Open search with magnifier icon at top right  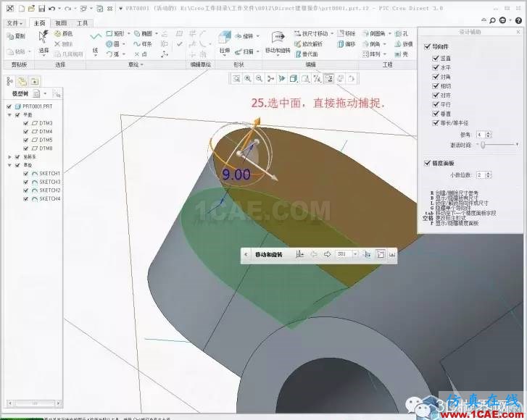493,20
